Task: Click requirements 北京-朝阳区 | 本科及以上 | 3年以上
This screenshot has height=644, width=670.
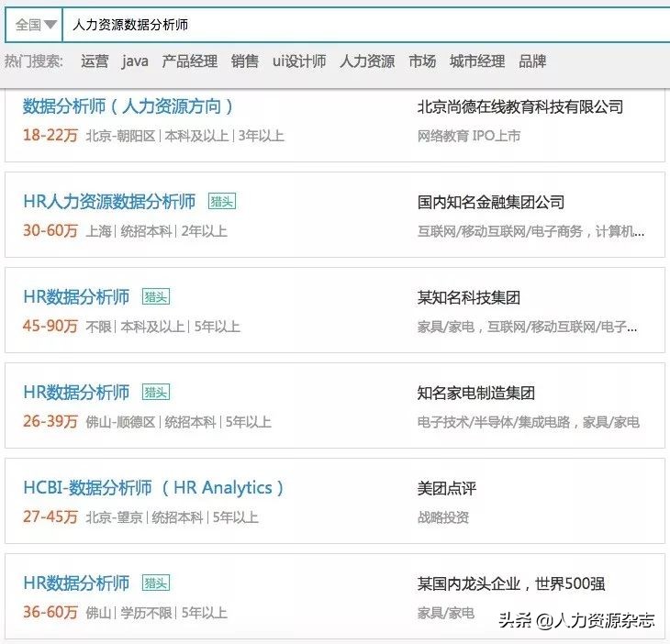Action: (185, 136)
